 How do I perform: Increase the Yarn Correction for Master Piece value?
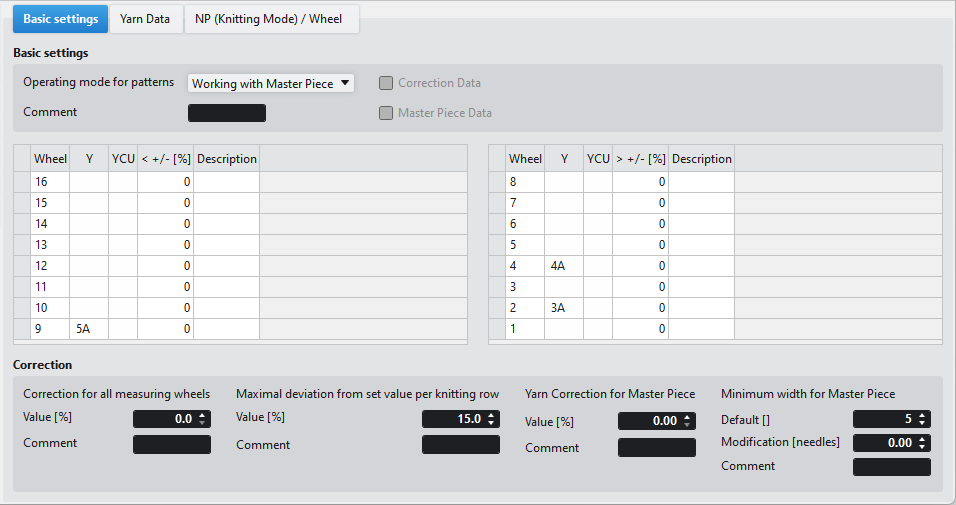coord(688,418)
